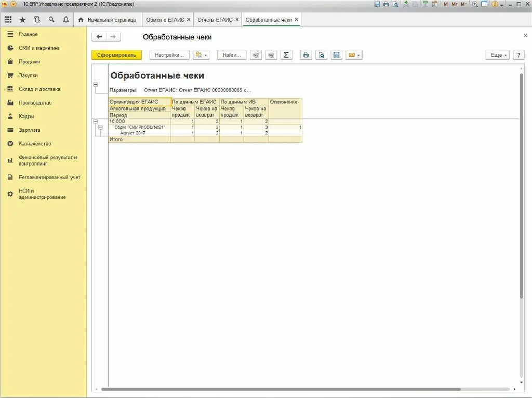Image resolution: width=532 pixels, height=398 pixels.
Task: Open the notifications bell icon
Action: (x=66, y=20)
